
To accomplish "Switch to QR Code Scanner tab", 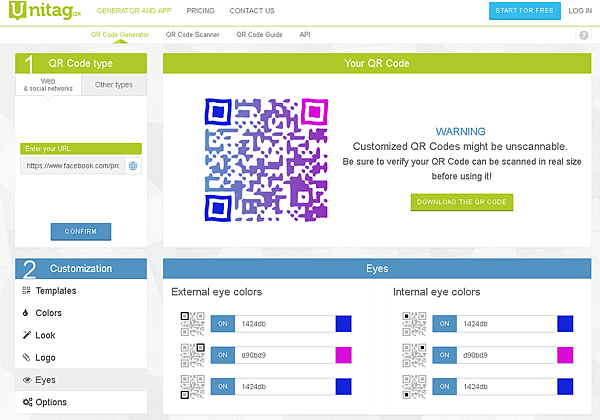I will [x=192, y=34].
